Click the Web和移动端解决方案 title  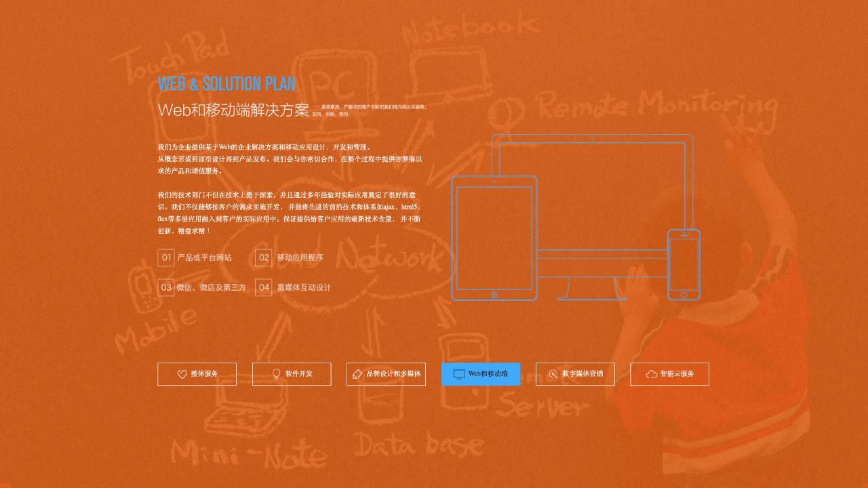233,110
